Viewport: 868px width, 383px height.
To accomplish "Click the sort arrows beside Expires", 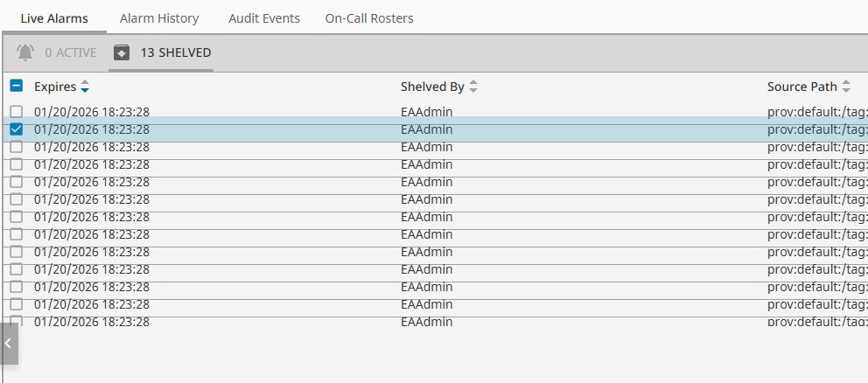I will (85, 87).
